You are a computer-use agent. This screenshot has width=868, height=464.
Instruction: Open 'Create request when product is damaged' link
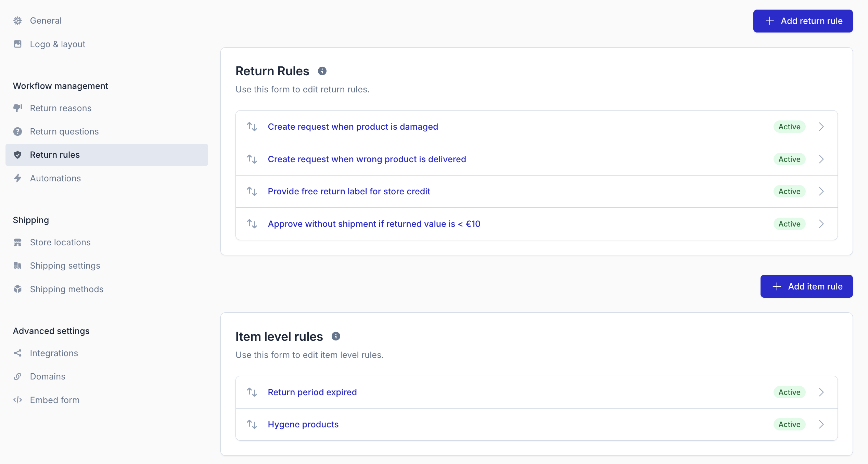pos(353,127)
